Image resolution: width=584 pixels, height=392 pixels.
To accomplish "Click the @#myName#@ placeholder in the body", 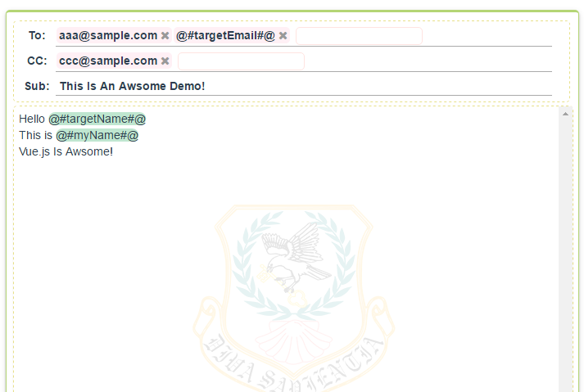I will click(97, 136).
